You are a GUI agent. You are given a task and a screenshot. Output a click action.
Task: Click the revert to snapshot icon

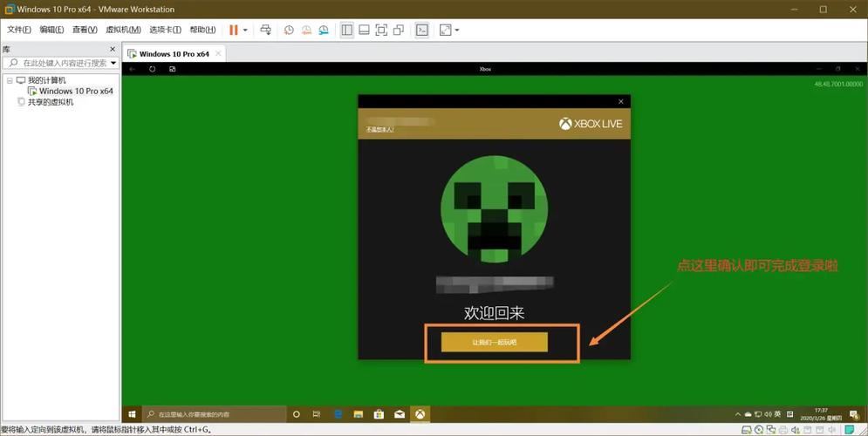306,30
